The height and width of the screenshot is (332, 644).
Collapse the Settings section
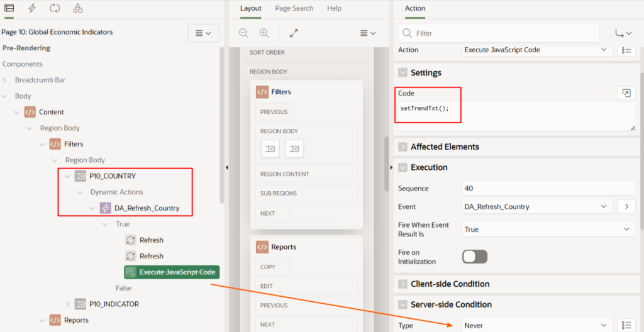402,73
